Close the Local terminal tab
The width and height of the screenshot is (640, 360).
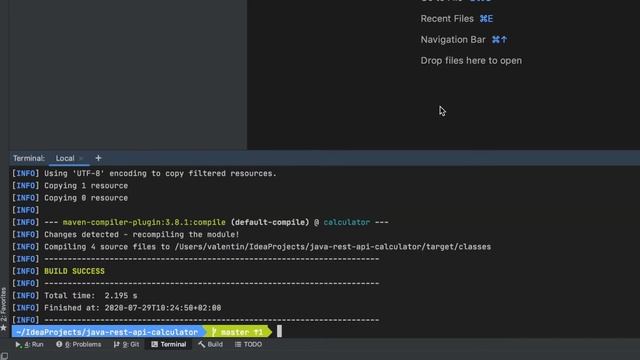81,158
